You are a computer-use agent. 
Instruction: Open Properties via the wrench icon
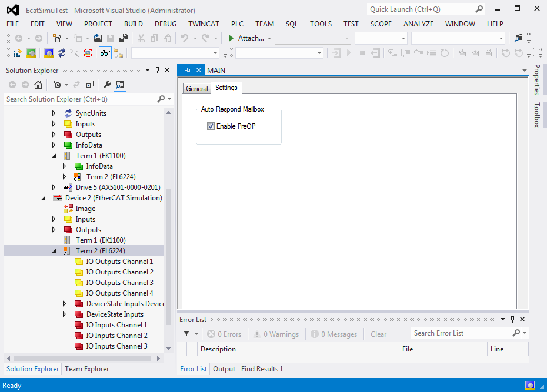click(x=107, y=85)
